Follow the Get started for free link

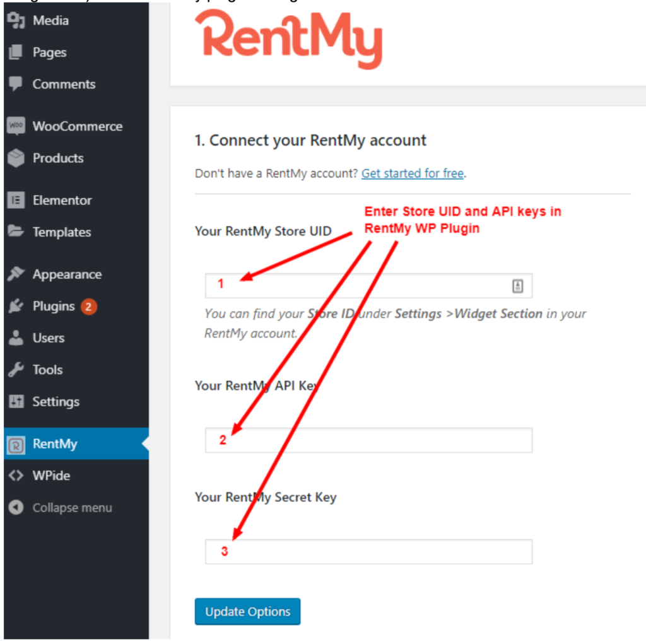413,173
